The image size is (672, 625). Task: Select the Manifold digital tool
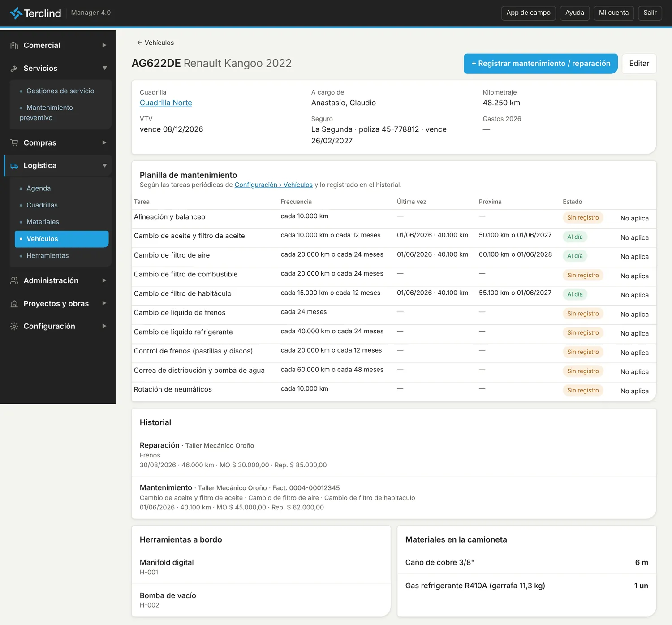pos(261,567)
